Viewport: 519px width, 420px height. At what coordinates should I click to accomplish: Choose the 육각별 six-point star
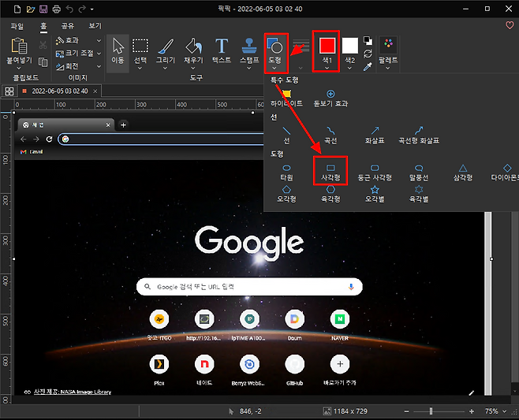pos(419,194)
